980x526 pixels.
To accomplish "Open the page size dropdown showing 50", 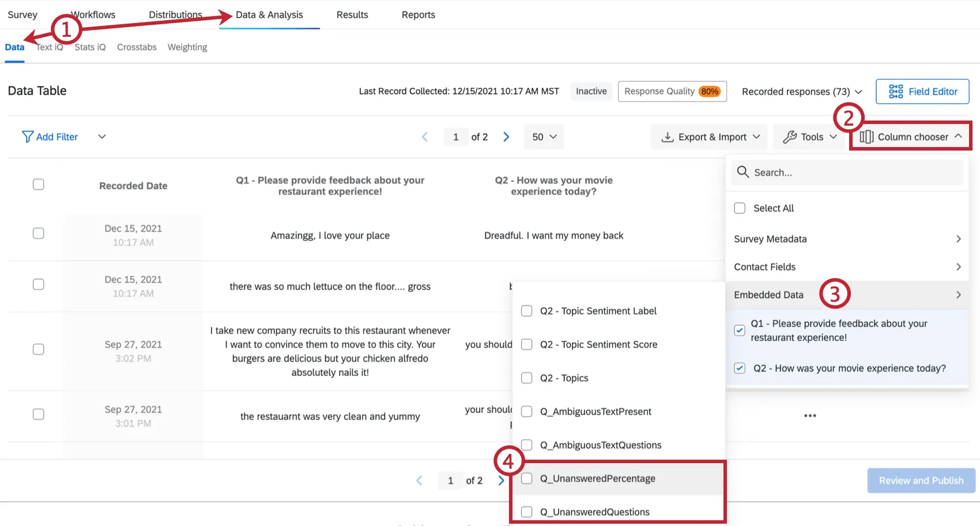I will pos(542,137).
